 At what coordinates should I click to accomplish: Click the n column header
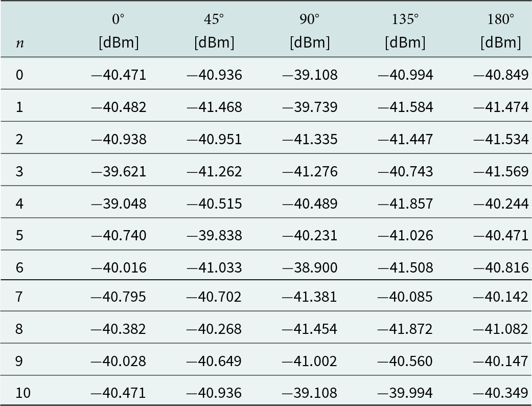click(x=20, y=43)
